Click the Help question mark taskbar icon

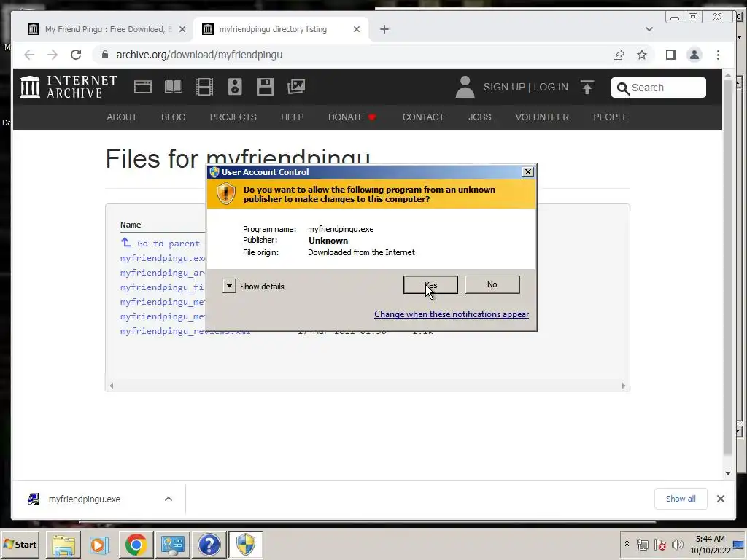pos(209,544)
